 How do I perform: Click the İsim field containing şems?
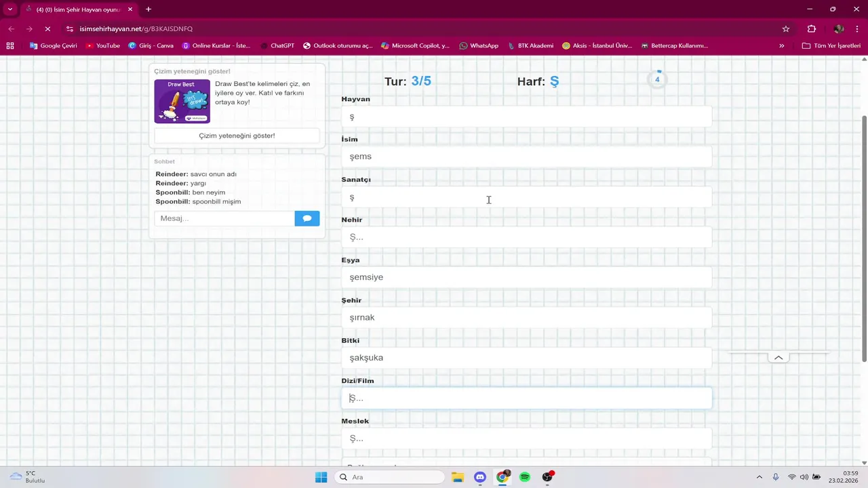point(526,157)
